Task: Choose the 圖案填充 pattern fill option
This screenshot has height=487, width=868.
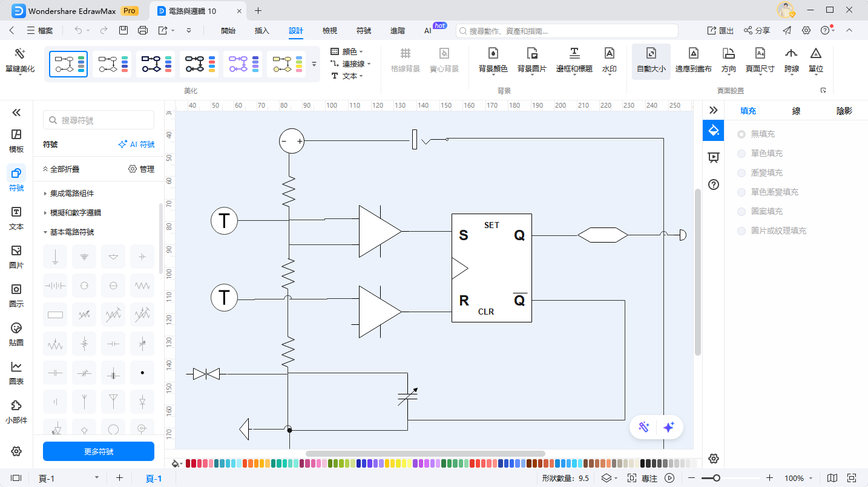Action: 741,212
